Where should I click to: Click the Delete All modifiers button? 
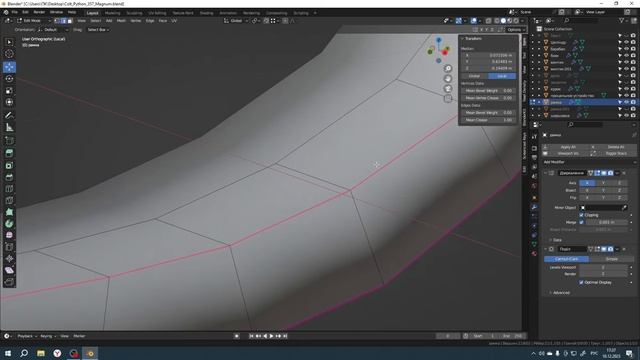click(x=616, y=147)
